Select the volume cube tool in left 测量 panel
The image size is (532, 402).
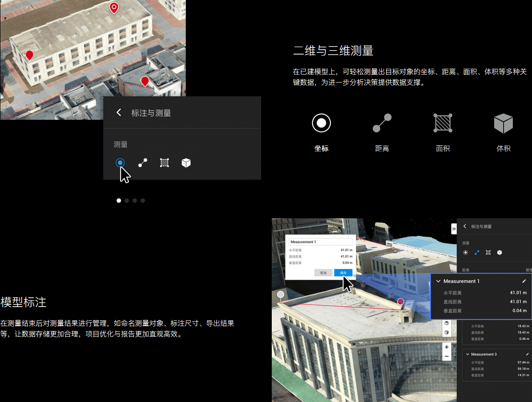(186, 163)
